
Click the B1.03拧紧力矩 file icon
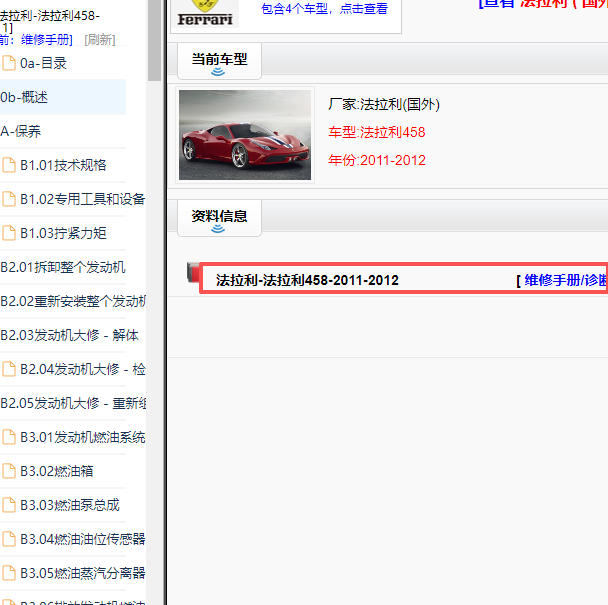[x=9, y=233]
